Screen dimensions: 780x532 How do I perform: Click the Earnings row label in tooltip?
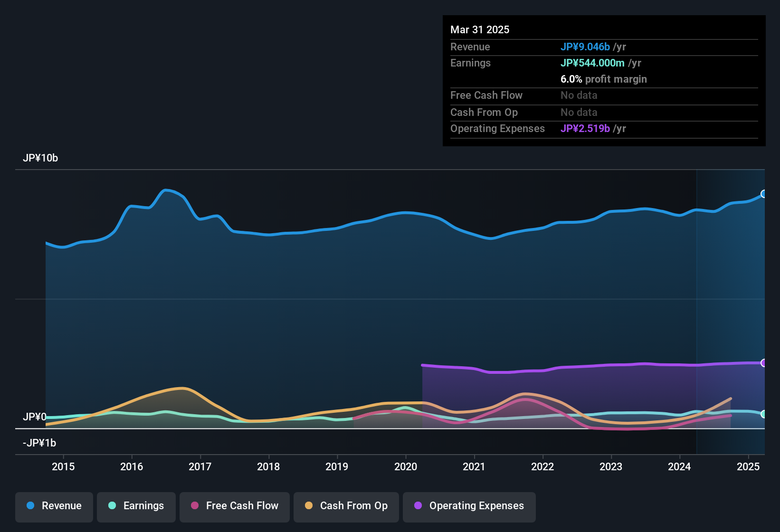[470, 63]
